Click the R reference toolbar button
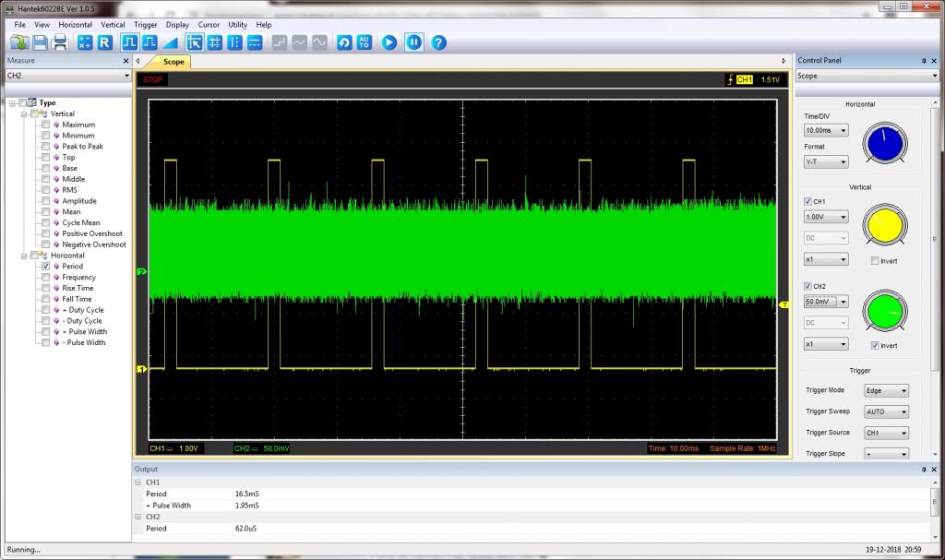This screenshot has height=560, width=945. [x=104, y=42]
